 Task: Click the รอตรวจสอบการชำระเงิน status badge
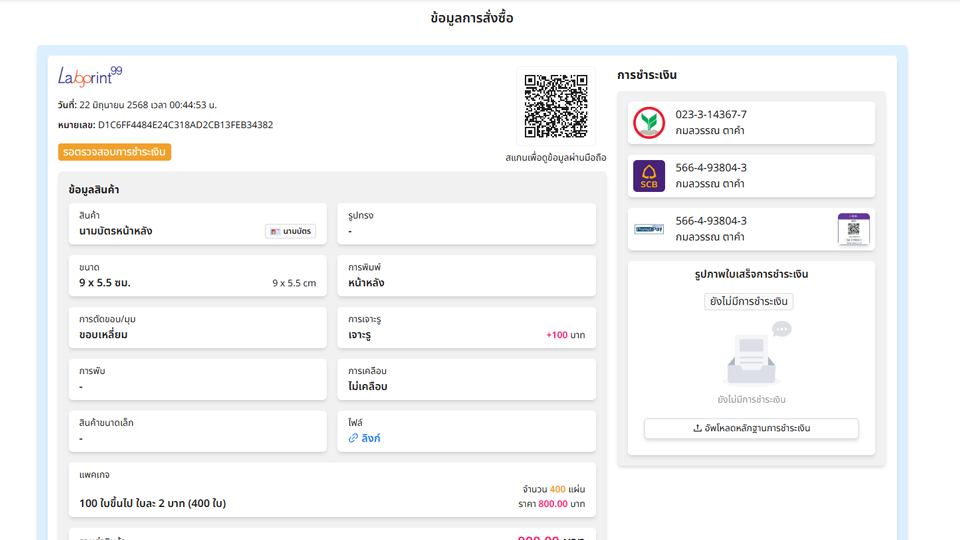point(114,152)
